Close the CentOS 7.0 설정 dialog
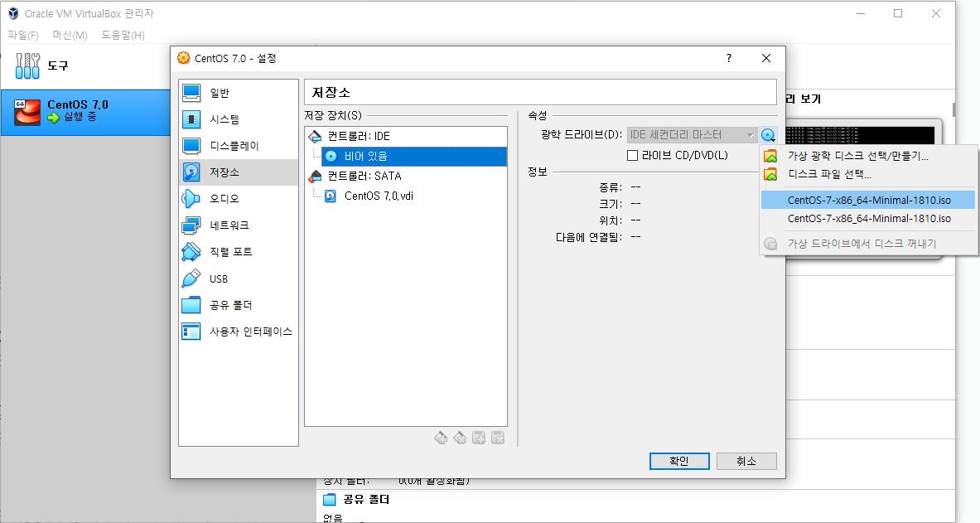This screenshot has height=523, width=980. coord(766,58)
